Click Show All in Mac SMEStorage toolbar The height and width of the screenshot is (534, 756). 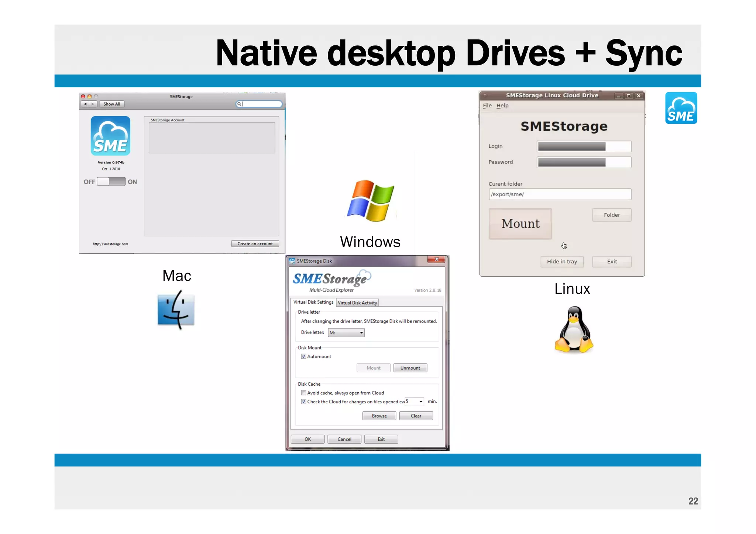coord(112,104)
